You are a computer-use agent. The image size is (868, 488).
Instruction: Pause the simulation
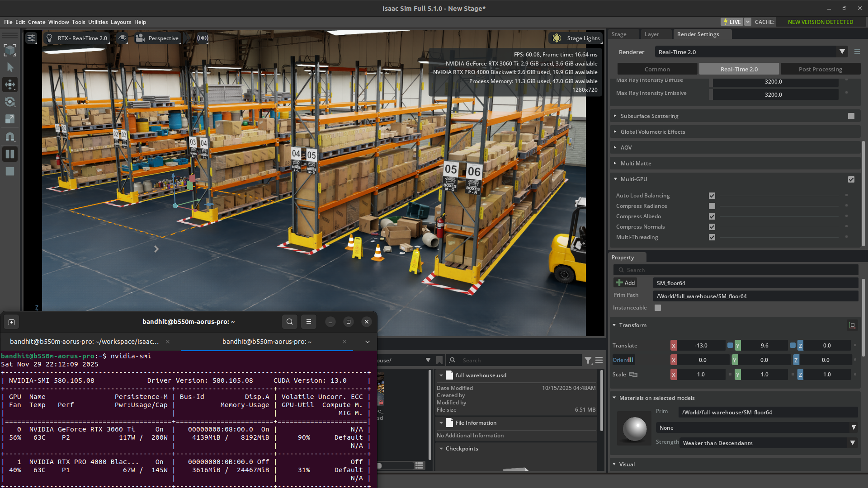click(10, 154)
